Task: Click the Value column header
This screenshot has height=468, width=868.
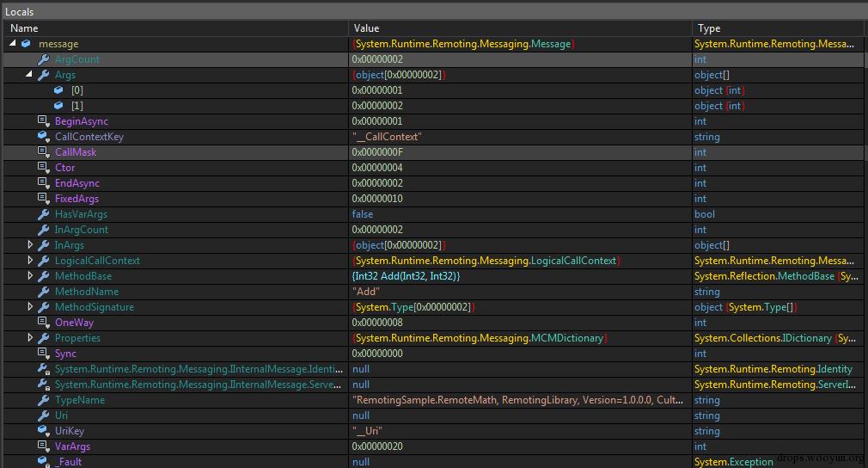Action: 366,28
